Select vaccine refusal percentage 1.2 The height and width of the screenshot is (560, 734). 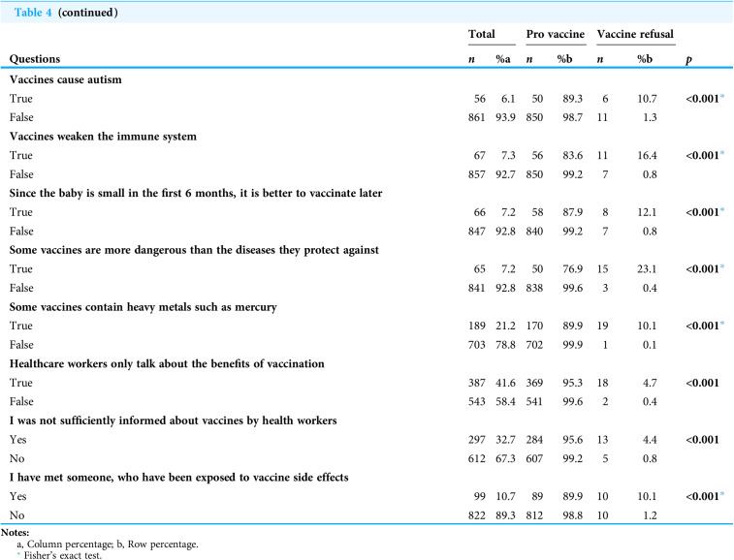pyautogui.click(x=650, y=515)
